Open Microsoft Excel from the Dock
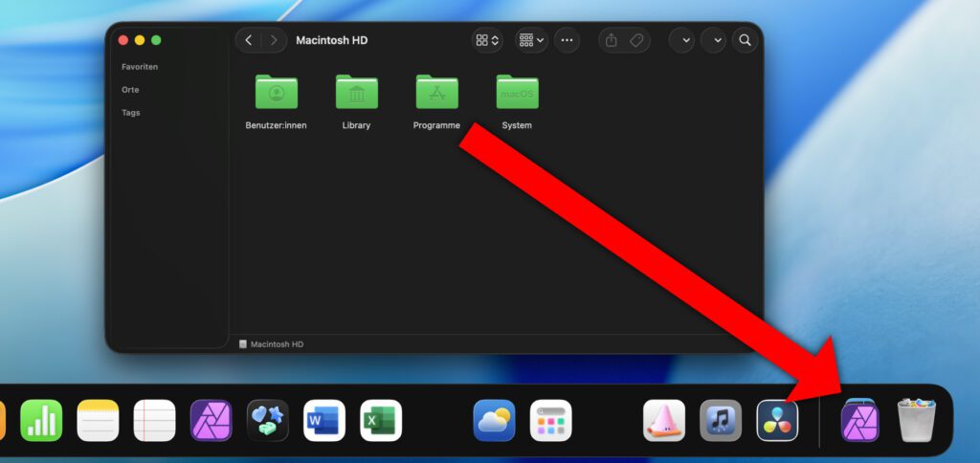 point(381,420)
